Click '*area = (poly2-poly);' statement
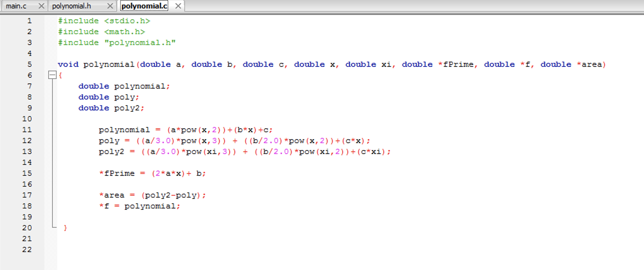This screenshot has width=644, height=270. pos(152,195)
